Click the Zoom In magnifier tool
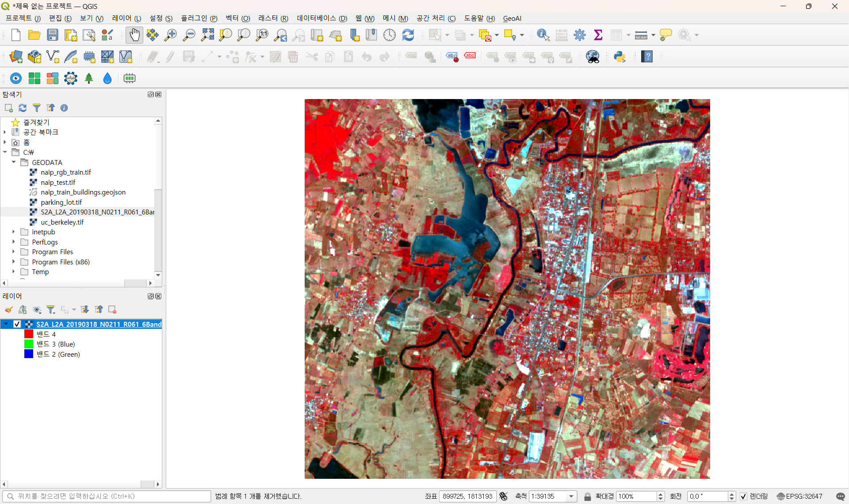Viewport: 849px width, 504px height. 170,35
